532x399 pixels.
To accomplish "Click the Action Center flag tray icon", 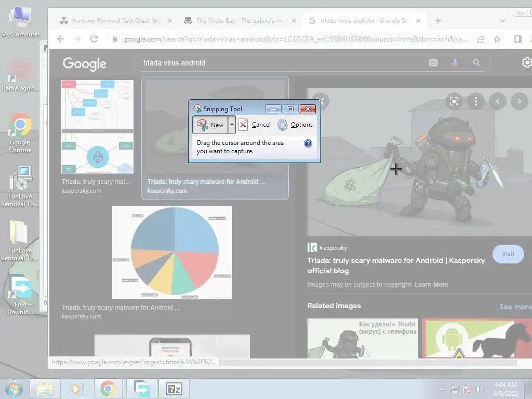I will point(467,389).
